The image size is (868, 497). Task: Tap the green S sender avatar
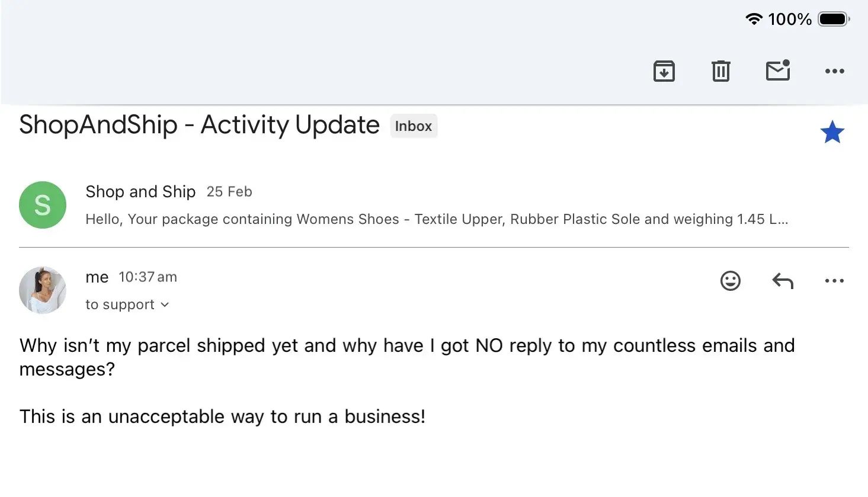click(x=43, y=205)
